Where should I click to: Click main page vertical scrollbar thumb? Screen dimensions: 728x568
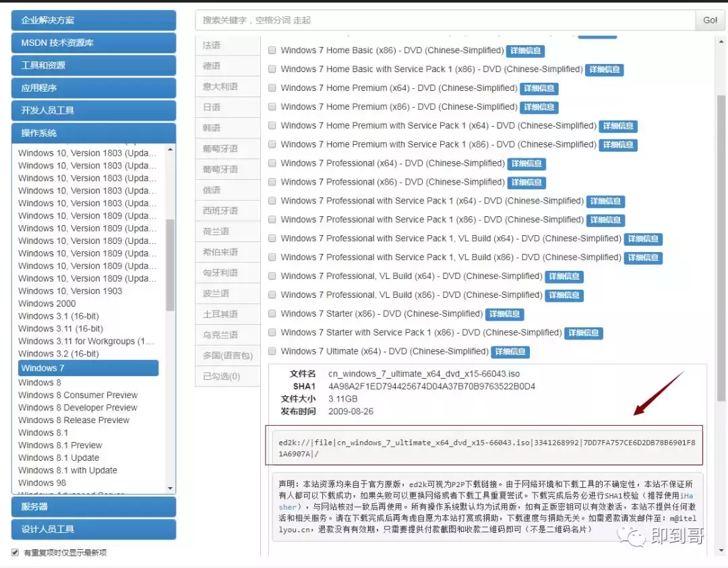pos(721,248)
